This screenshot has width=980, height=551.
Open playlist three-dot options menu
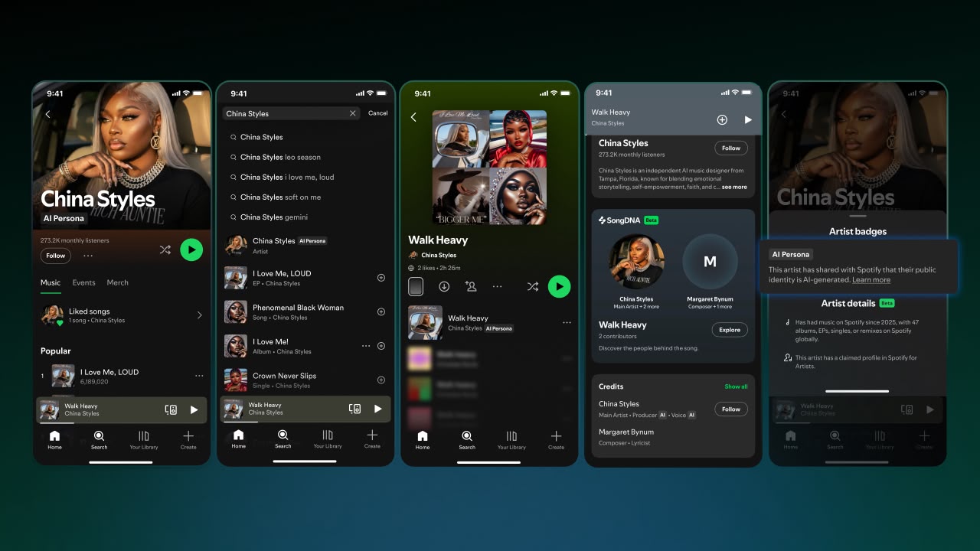coord(498,286)
